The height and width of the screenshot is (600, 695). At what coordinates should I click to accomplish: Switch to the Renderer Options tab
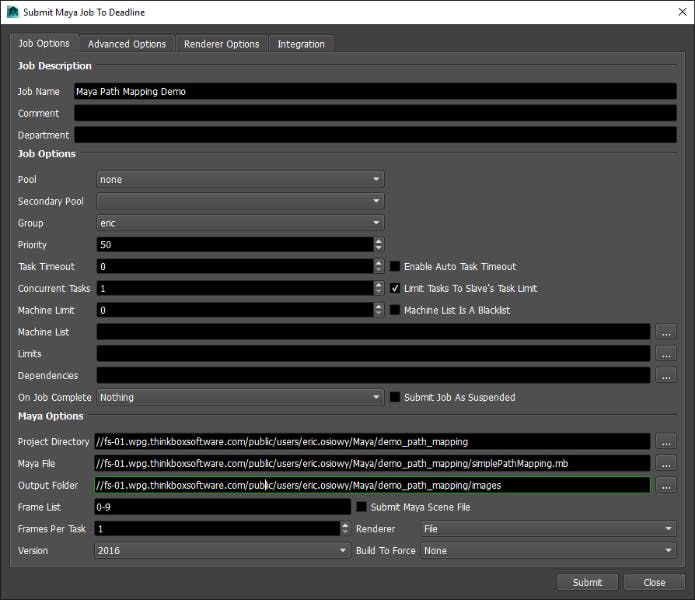[222, 44]
